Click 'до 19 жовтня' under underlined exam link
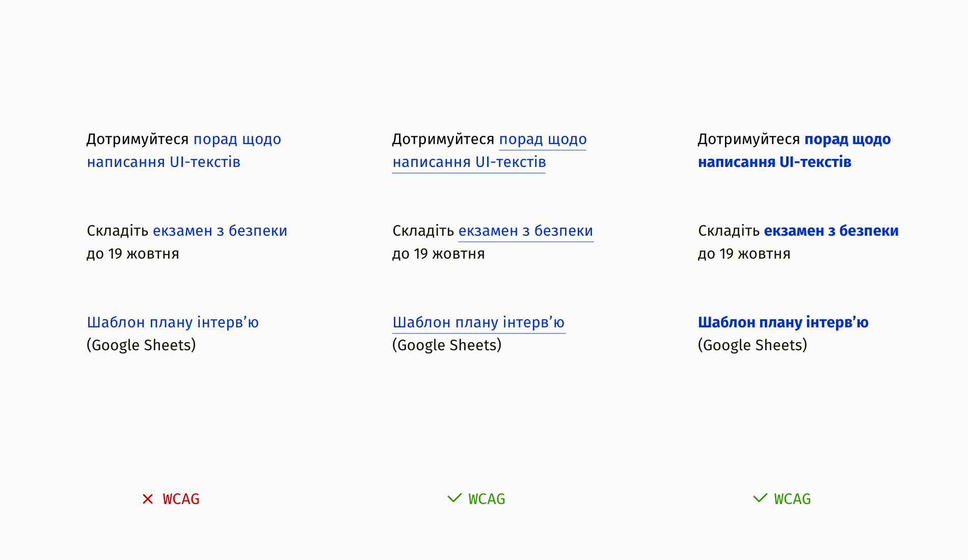This screenshot has height=560, width=968. (438, 254)
